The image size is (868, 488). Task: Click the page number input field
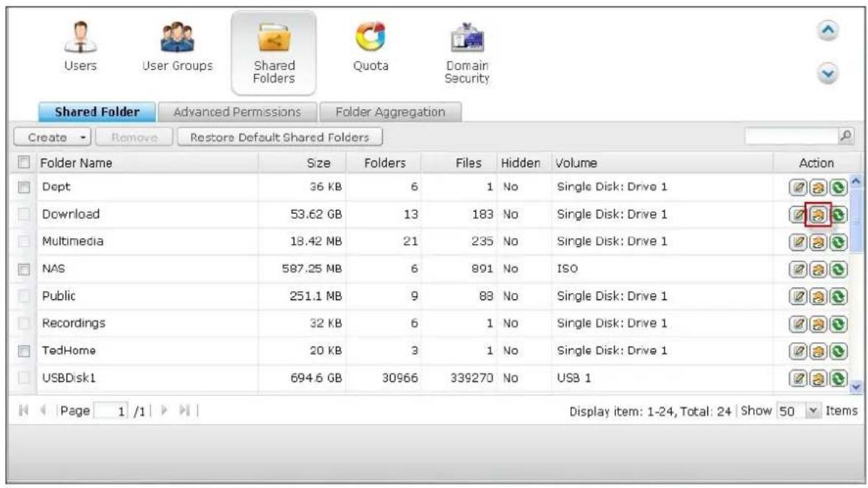(x=111, y=411)
